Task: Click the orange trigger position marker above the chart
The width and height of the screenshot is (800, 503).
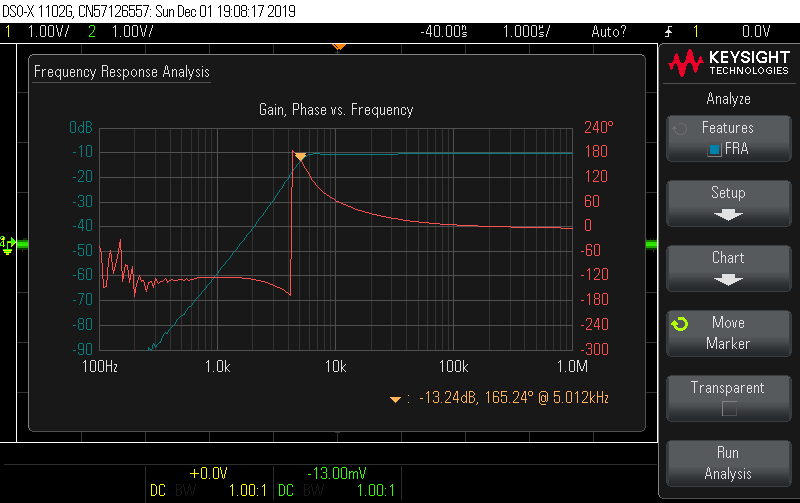Action: [339, 46]
